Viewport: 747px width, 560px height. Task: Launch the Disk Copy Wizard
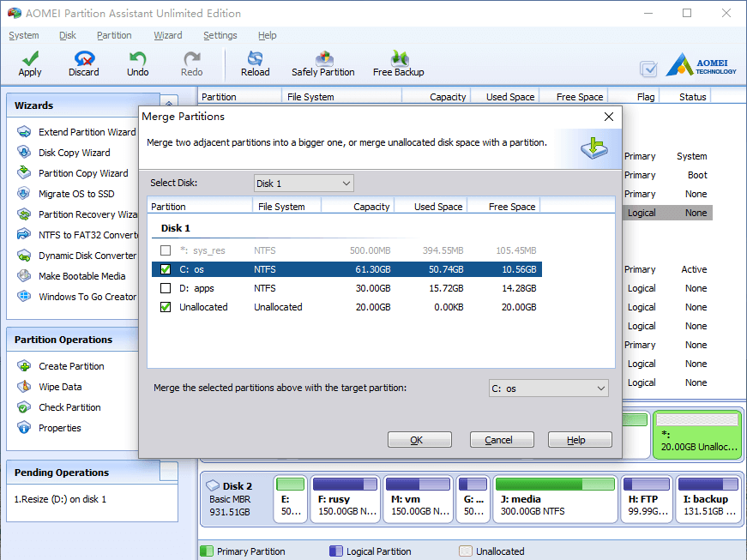click(x=74, y=153)
